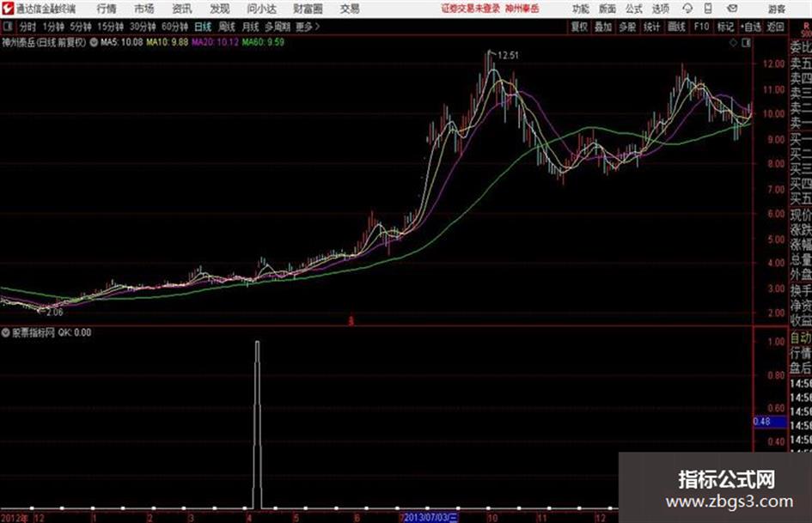Expand sub-chart indicator arrow beside 股票指标网
This screenshot has height=523, width=812.
coord(5,332)
